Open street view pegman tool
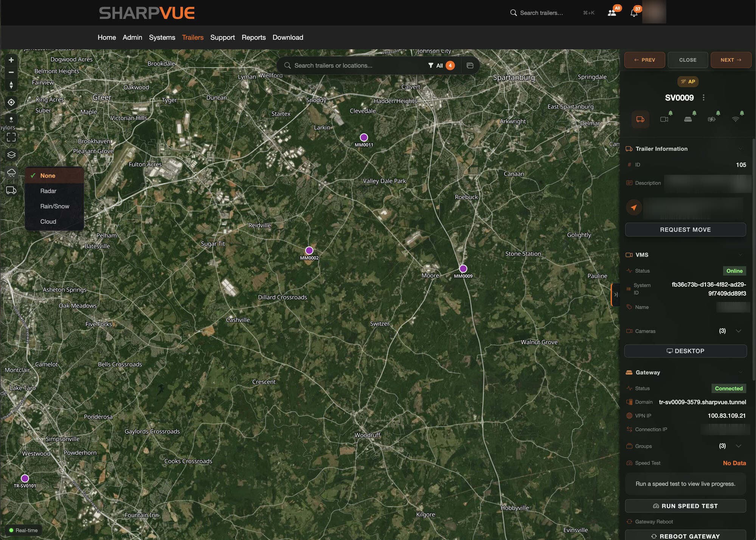 (x=11, y=120)
